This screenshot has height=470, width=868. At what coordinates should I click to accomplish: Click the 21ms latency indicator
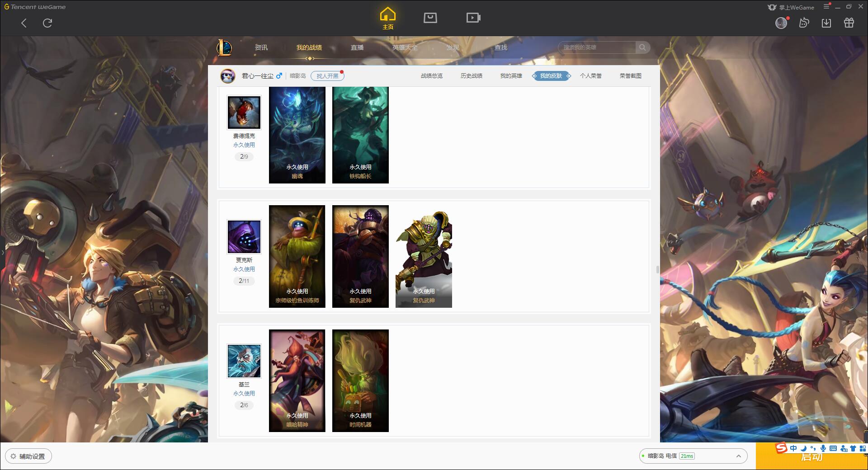(x=687, y=456)
